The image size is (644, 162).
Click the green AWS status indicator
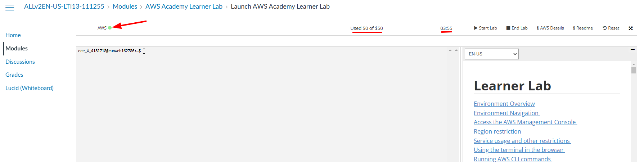point(109,28)
